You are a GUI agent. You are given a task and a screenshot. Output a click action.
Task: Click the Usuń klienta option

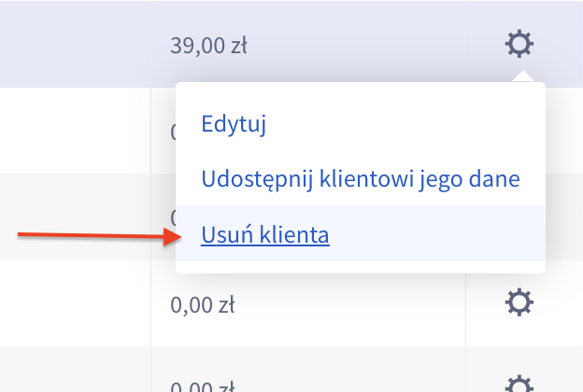click(265, 234)
